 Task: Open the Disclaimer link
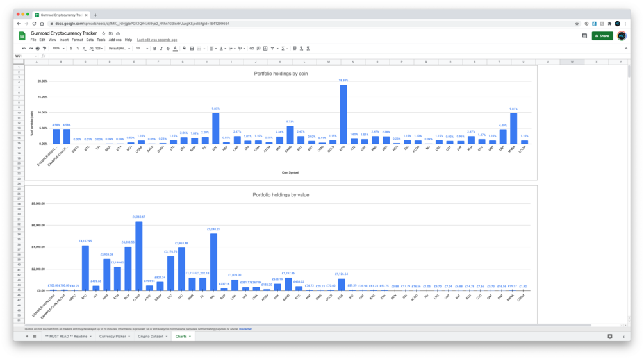(245, 329)
